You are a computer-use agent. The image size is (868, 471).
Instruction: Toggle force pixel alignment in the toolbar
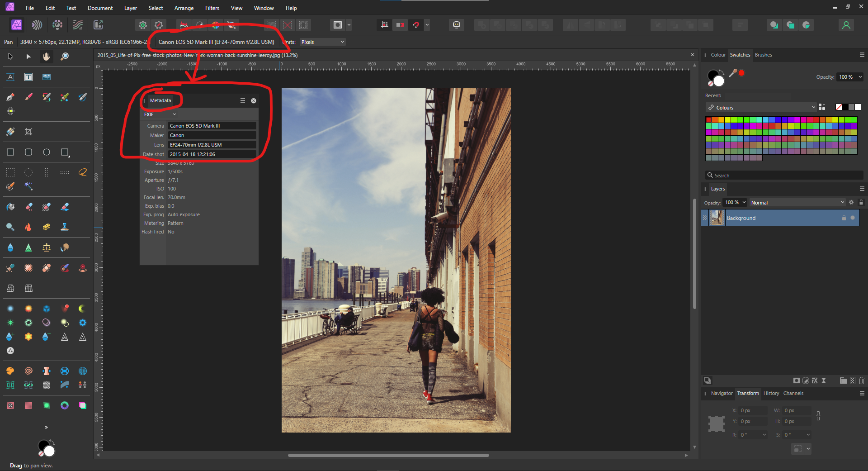tap(384, 25)
